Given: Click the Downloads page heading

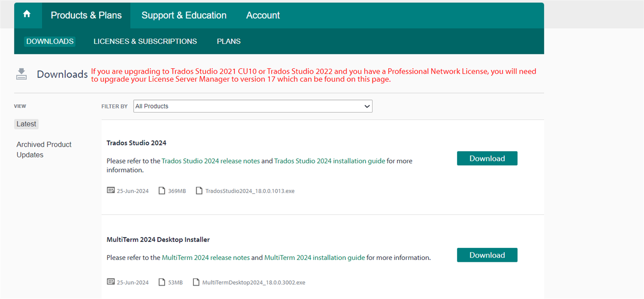Looking at the screenshot, I should [x=62, y=74].
